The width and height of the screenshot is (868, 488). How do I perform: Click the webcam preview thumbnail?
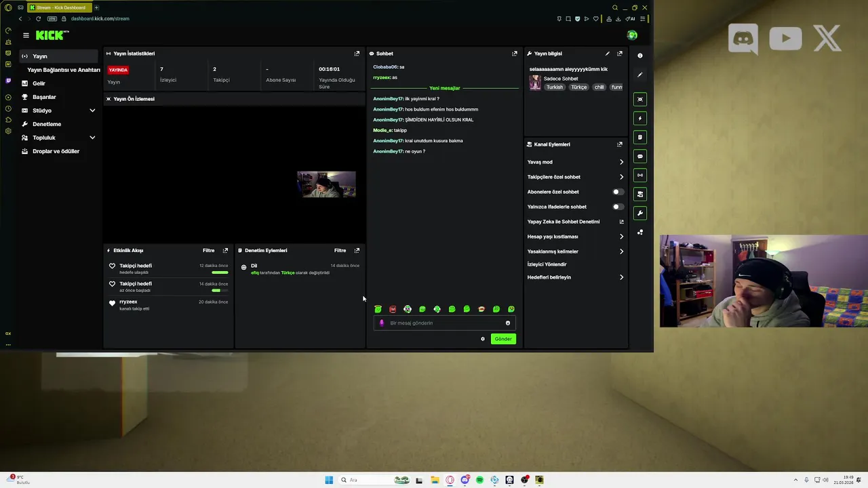326,184
